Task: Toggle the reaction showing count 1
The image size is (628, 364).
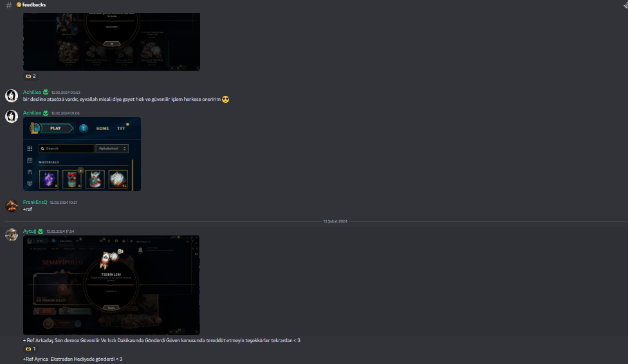Action: tap(30, 349)
